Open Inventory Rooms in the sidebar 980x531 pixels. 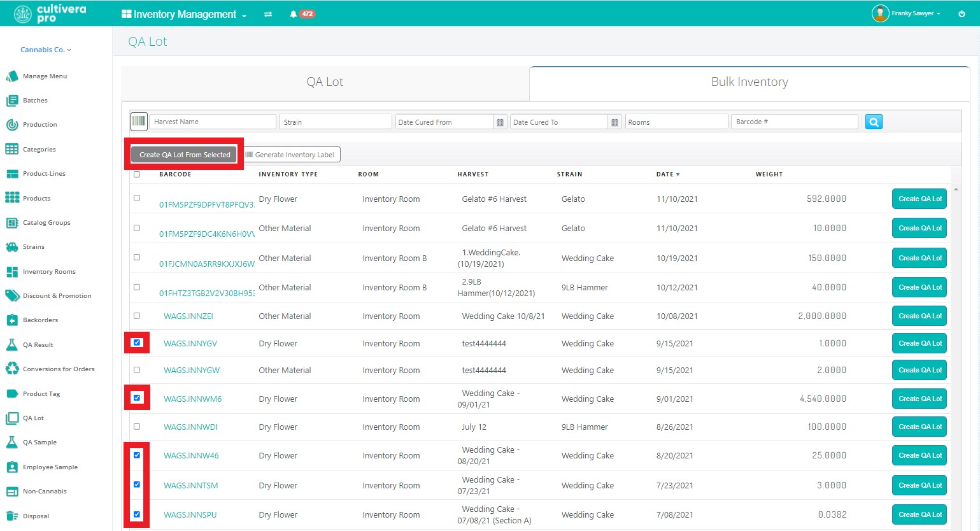coord(49,272)
